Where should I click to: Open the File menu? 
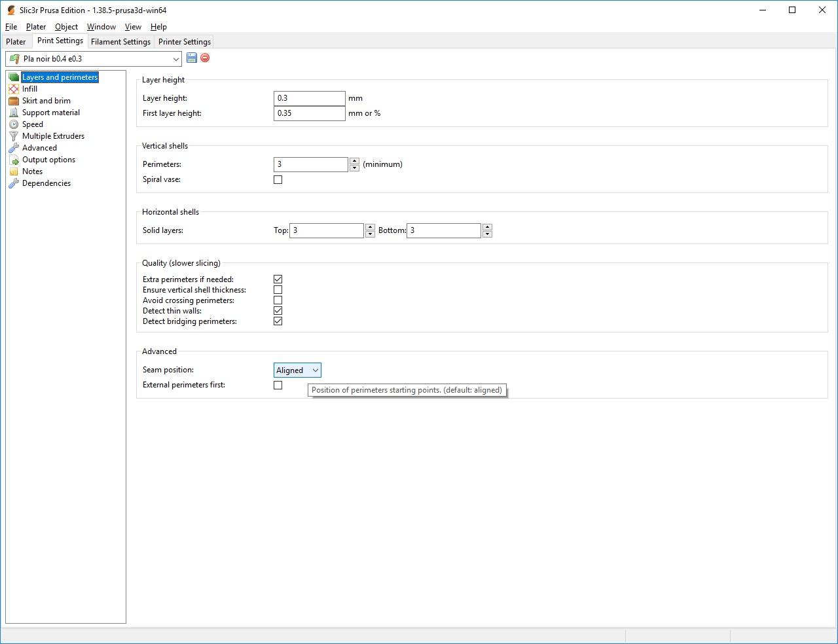tap(11, 27)
